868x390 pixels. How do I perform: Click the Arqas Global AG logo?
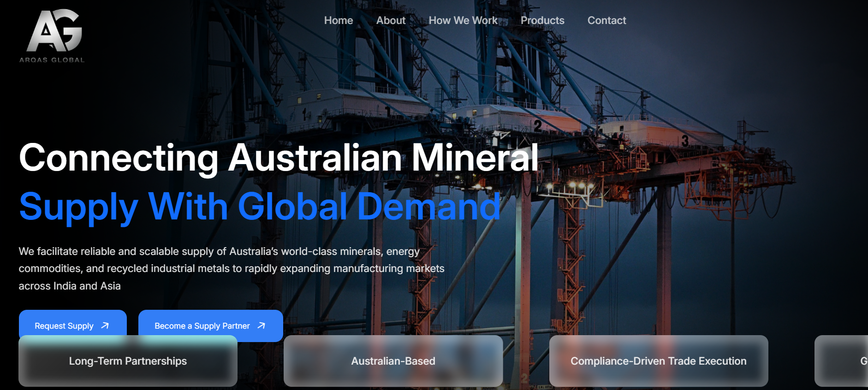(52, 36)
